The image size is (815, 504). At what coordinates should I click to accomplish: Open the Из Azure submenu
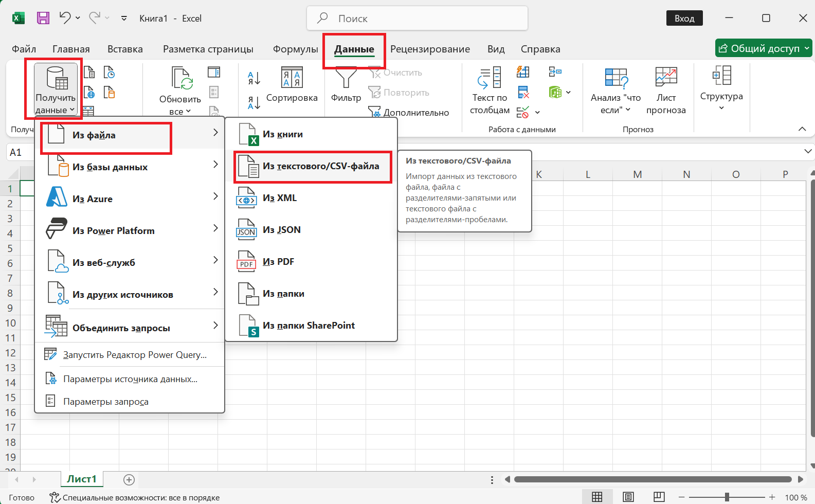[x=130, y=199]
